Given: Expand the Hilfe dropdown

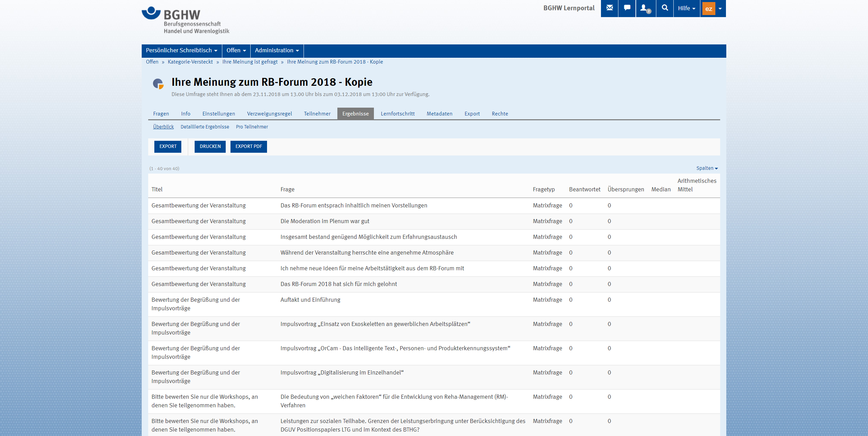Looking at the screenshot, I should click(x=686, y=8).
